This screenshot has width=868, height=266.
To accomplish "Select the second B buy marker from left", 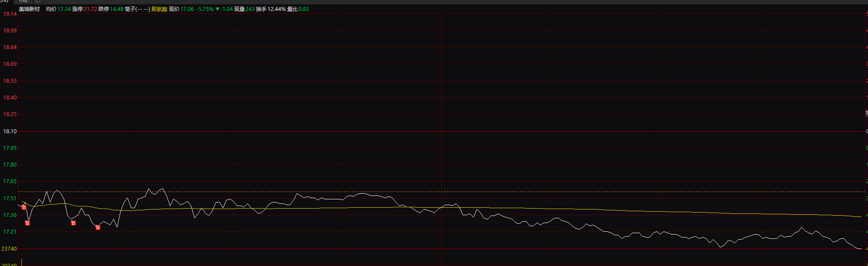I will coord(28,223).
